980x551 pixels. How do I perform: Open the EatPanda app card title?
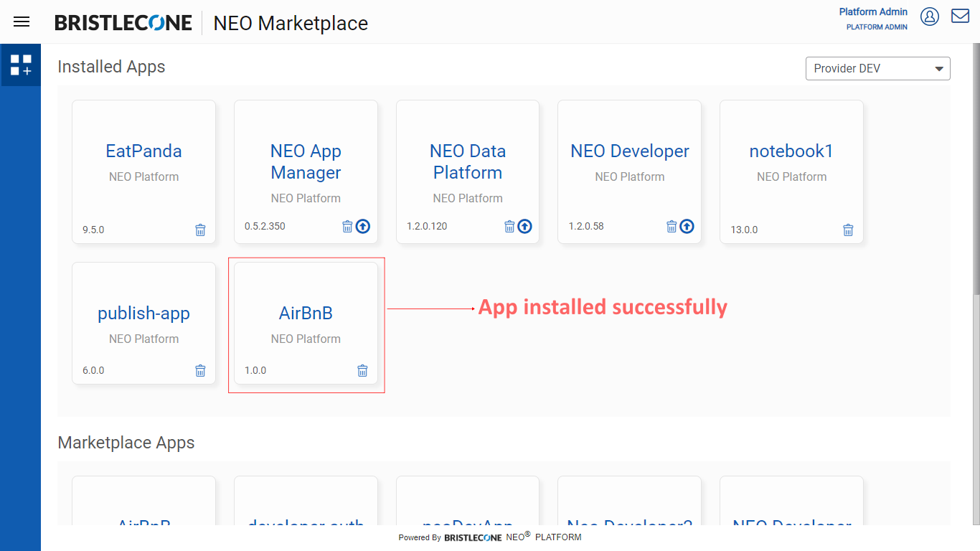point(143,151)
